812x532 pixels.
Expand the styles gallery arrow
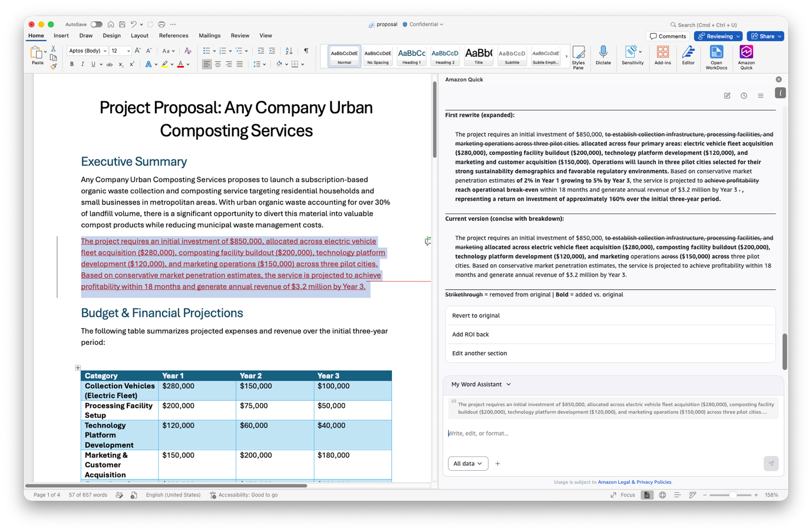click(566, 57)
